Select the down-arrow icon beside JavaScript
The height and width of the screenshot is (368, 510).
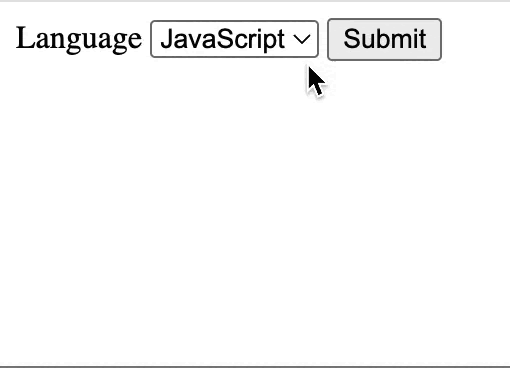(x=302, y=40)
